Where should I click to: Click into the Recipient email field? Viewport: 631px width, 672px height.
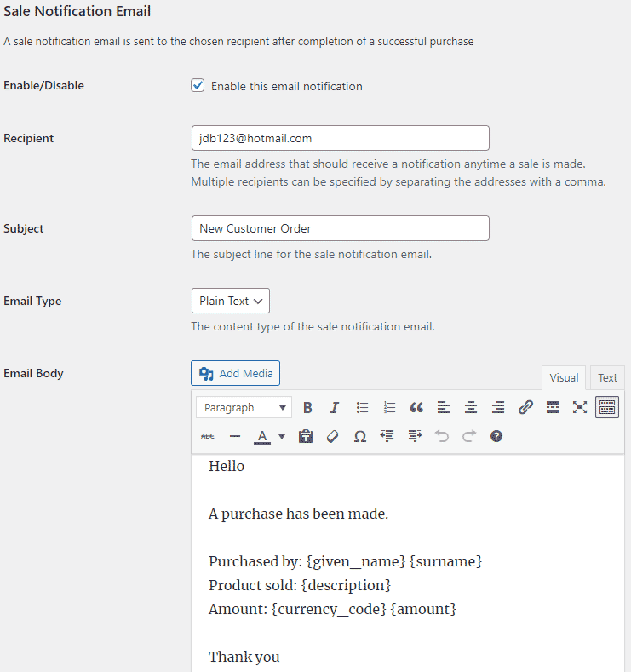pos(340,138)
